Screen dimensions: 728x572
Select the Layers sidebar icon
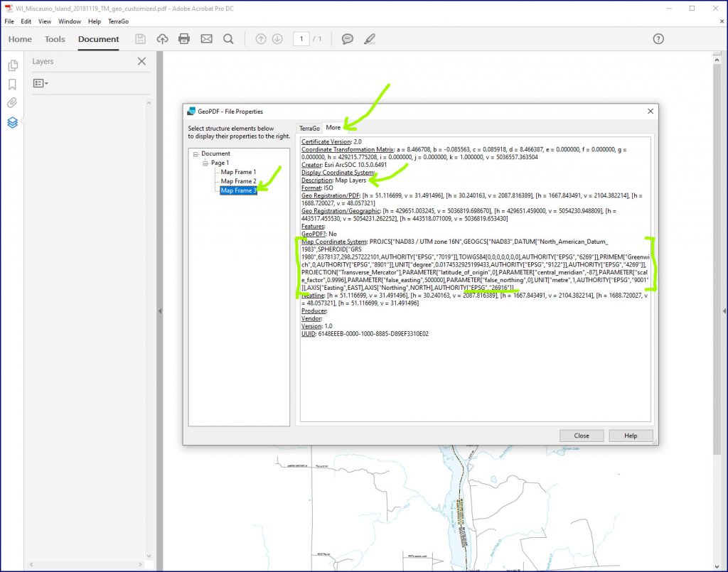click(x=13, y=122)
